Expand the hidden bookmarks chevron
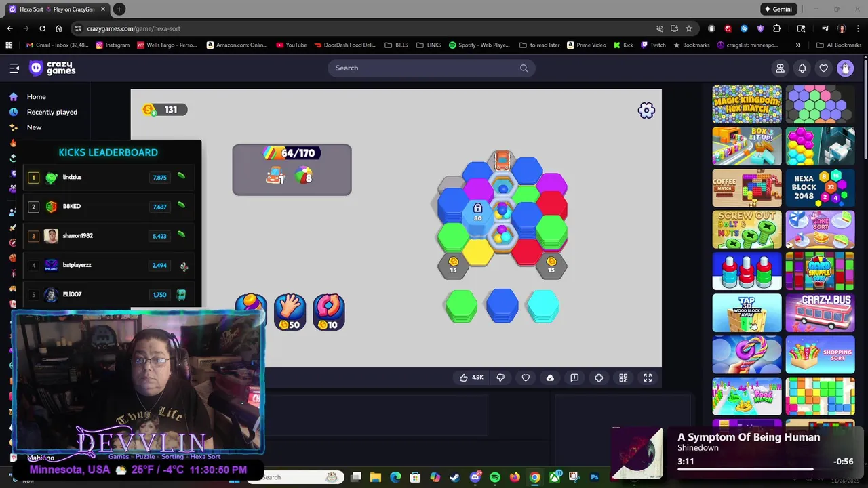Image resolution: width=868 pixels, height=488 pixels. 798,45
